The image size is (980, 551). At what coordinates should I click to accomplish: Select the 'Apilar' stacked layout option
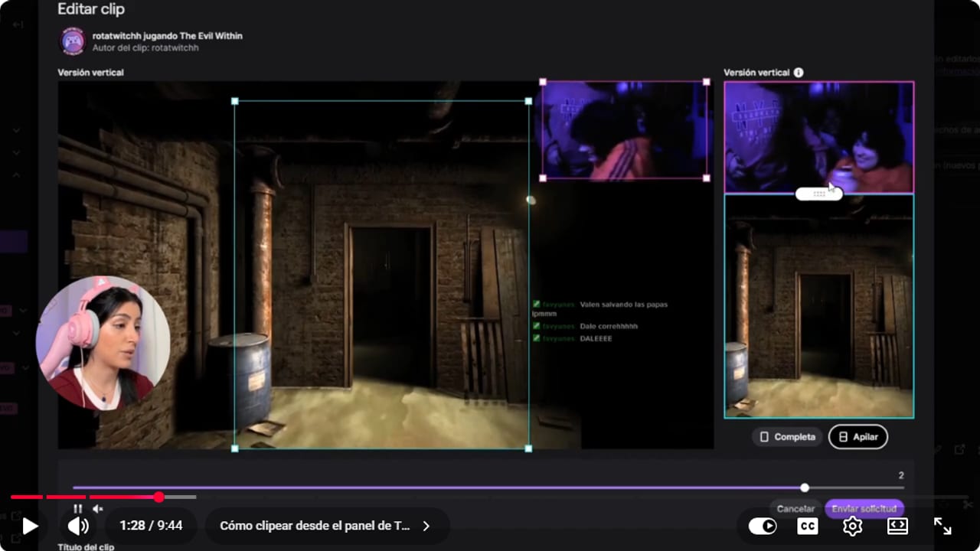(x=858, y=437)
